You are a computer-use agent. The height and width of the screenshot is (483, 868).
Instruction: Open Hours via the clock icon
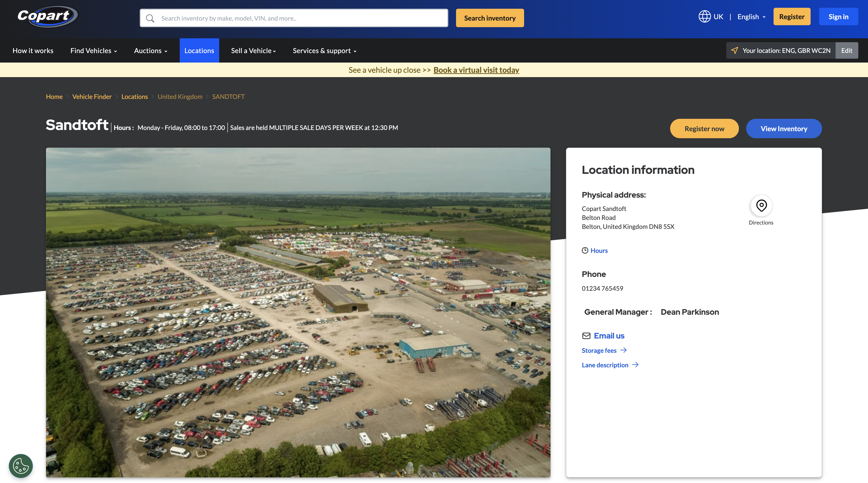[585, 250]
